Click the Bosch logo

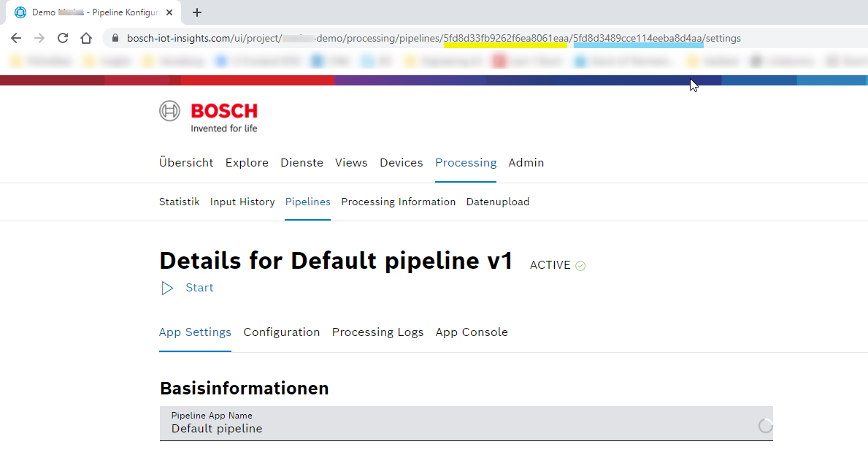coord(209,117)
